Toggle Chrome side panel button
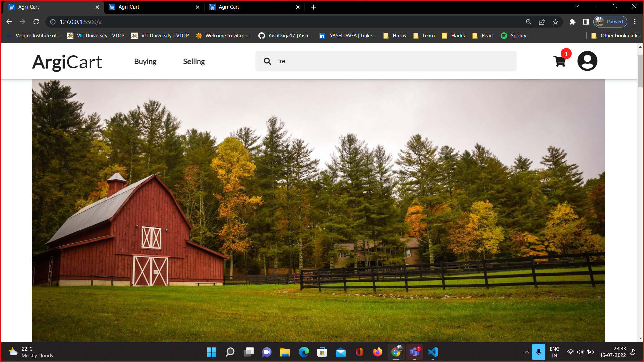Image resolution: width=644 pixels, height=362 pixels. [586, 22]
